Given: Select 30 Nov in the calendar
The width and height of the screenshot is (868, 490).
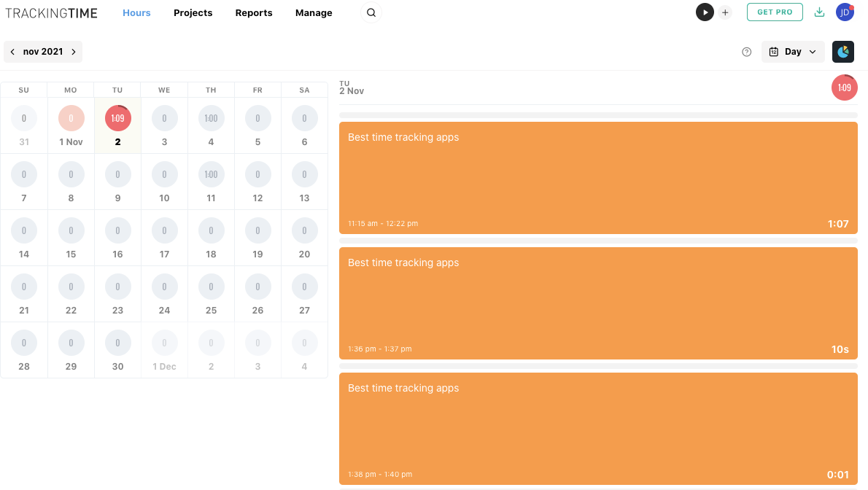Looking at the screenshot, I should (117, 351).
